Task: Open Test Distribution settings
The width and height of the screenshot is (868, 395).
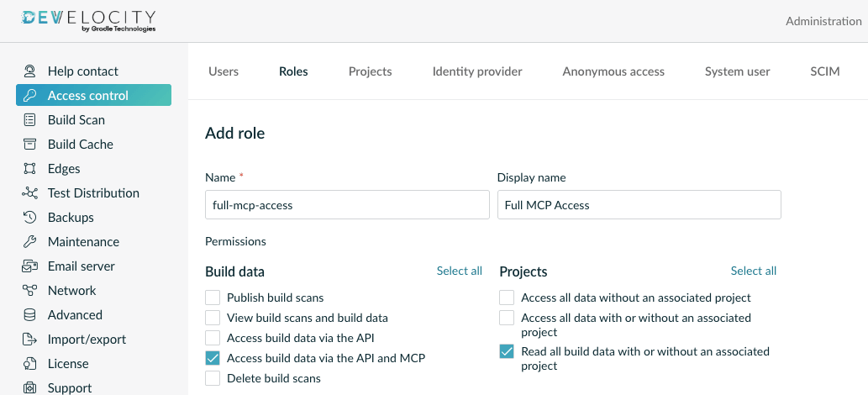Action: click(93, 192)
